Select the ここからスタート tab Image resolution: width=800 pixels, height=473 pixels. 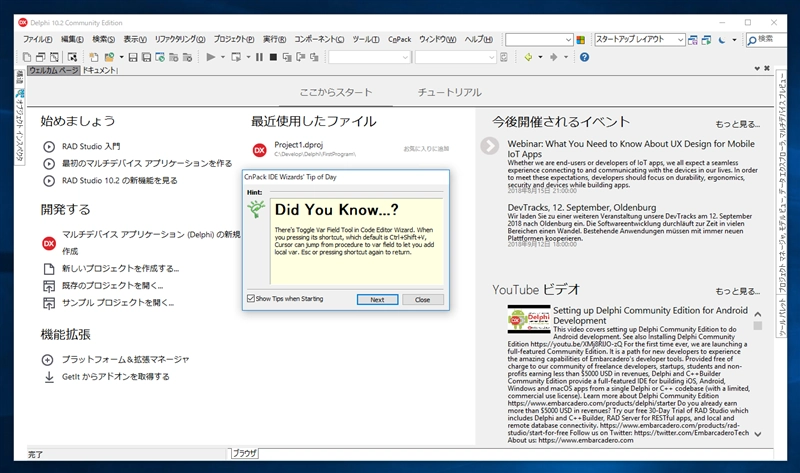click(x=336, y=92)
